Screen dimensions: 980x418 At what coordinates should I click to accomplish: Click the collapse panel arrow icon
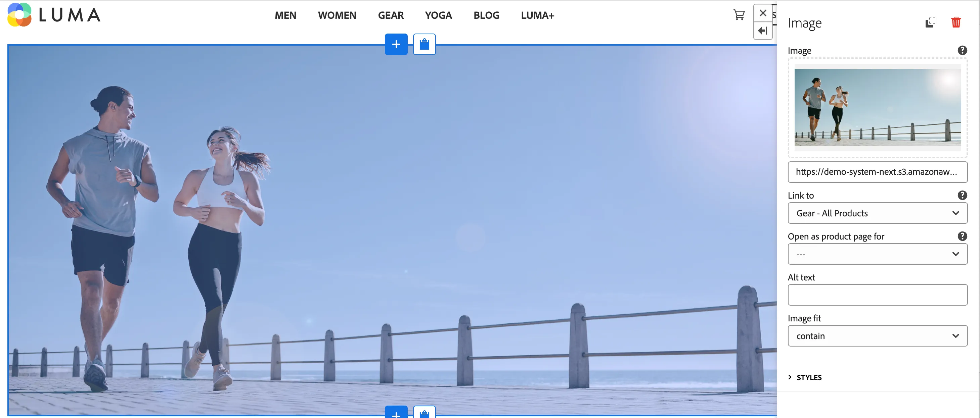pyautogui.click(x=762, y=31)
